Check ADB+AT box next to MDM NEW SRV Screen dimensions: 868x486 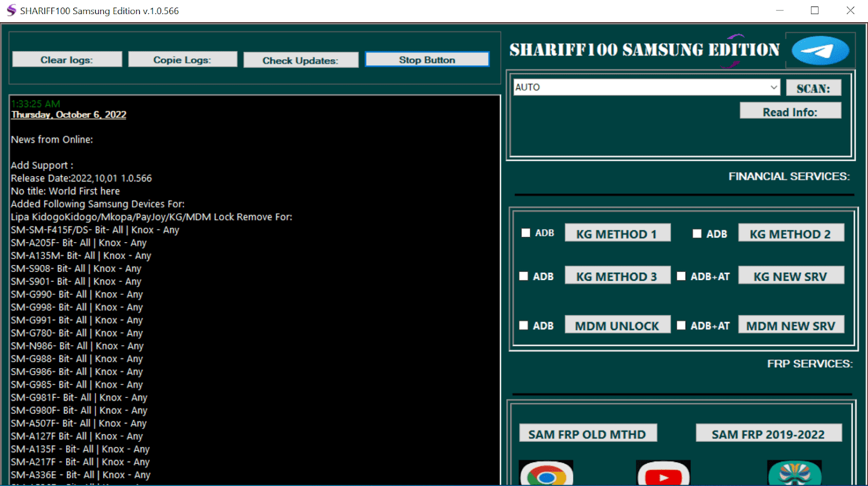pos(681,325)
